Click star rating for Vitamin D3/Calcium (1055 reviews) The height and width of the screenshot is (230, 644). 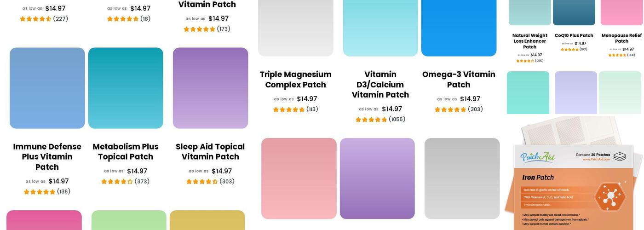[372, 120]
